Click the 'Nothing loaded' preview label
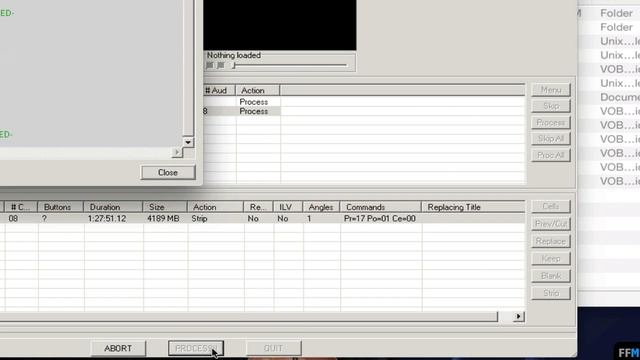 (x=233, y=55)
